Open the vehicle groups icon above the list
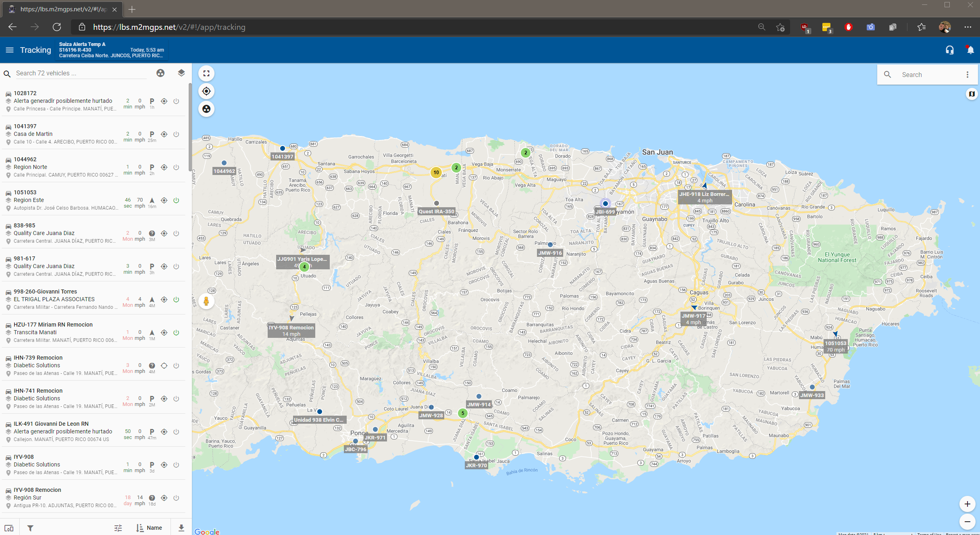 (x=160, y=73)
